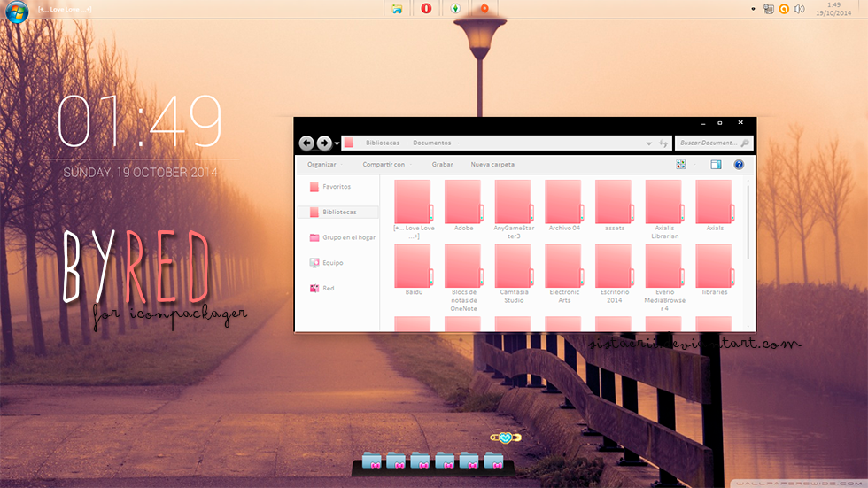Expand the address bar history dropdown arrow
The width and height of the screenshot is (868, 488).
click(x=648, y=143)
